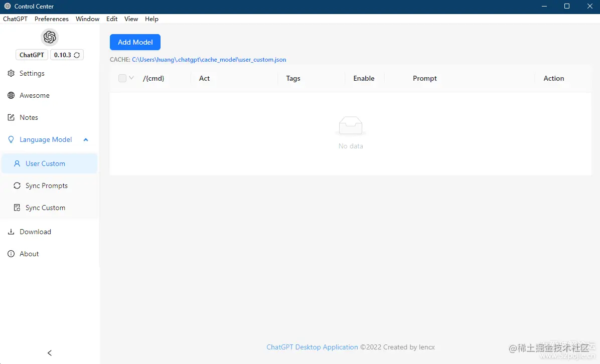Click the Prompt column header
Viewport: 600px width, 364px height.
[425, 78]
